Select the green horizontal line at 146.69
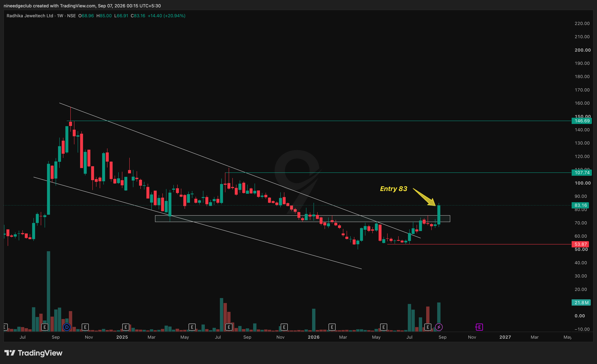The image size is (597, 364). click(x=319, y=121)
